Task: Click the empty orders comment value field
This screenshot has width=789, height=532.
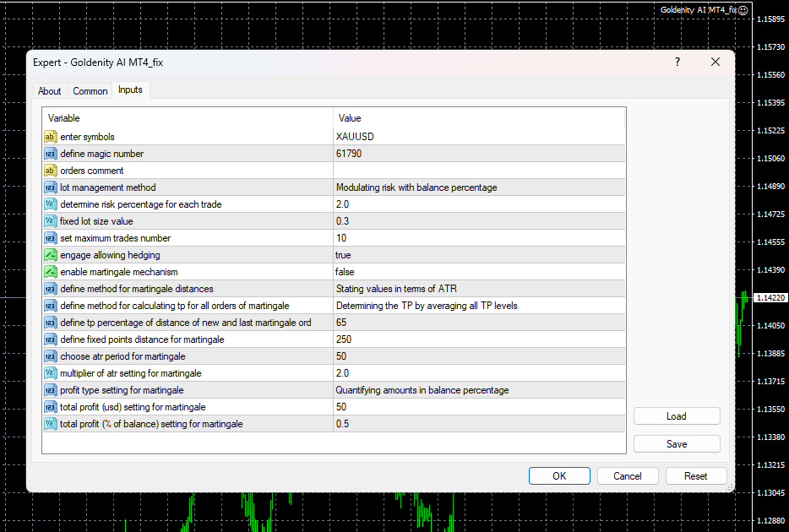Action: [479, 171]
